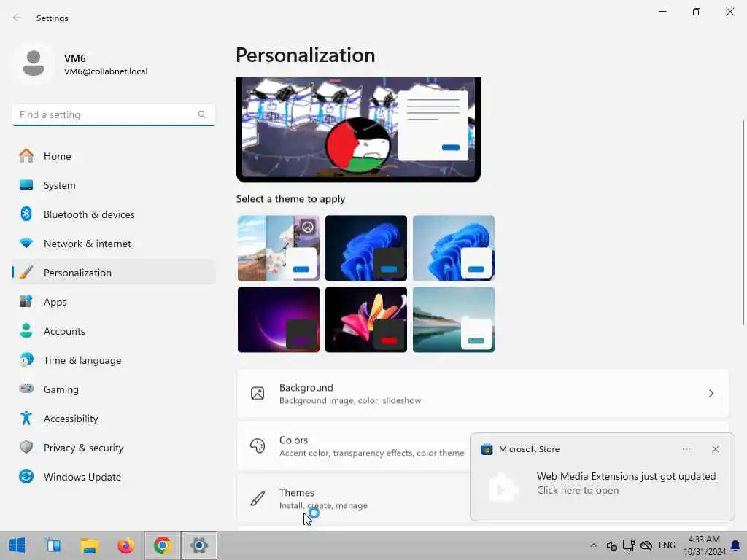Click the cloud sync-off tray icon
This screenshot has height=560, width=747.
646,545
